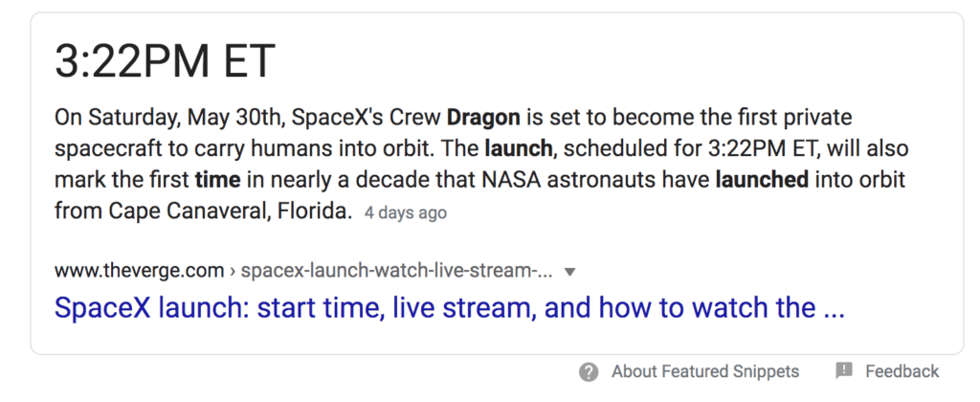Open the dropdown arrow beside the Verge URL
Image resolution: width=980 pixels, height=402 pixels.
click(x=570, y=272)
